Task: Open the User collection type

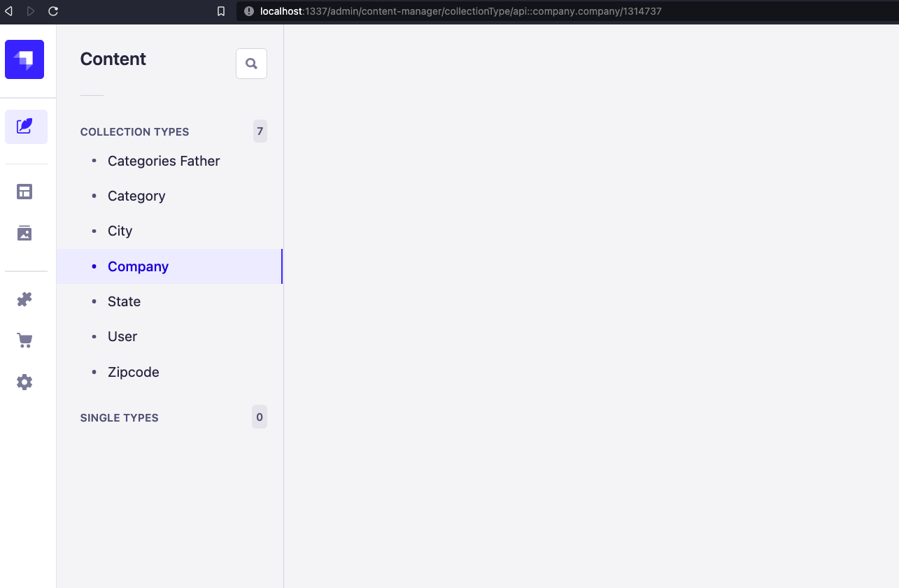Action: click(169, 336)
